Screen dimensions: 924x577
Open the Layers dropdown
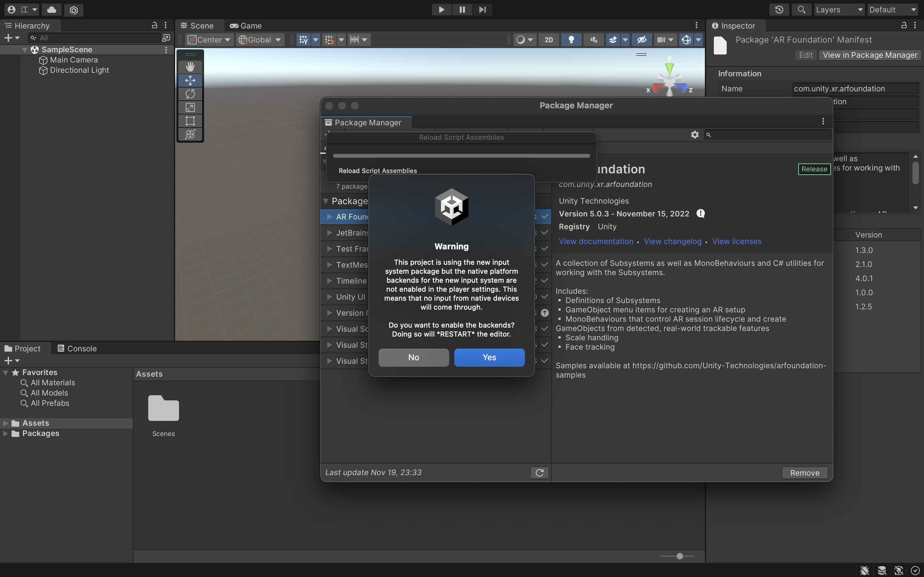pos(839,10)
